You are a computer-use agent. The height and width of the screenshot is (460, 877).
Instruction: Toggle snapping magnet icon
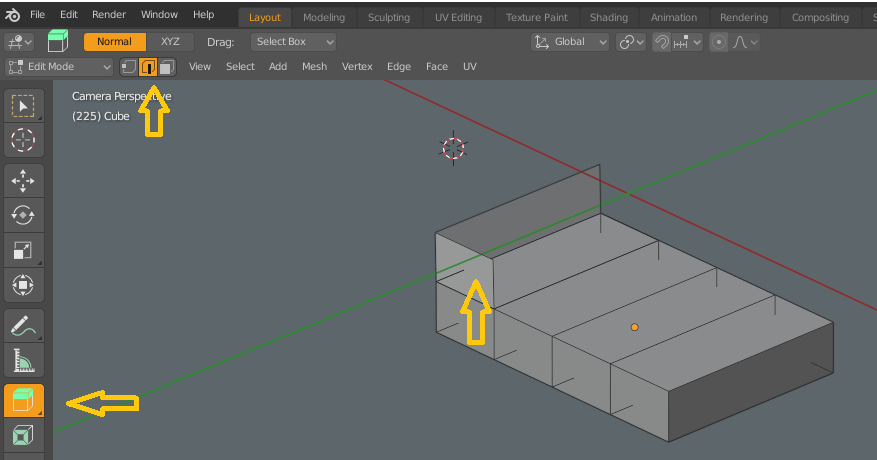(x=662, y=42)
